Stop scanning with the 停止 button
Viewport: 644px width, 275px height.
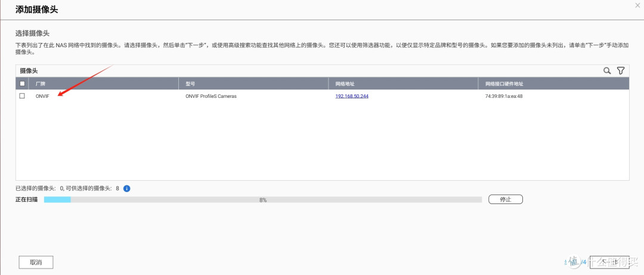tap(506, 199)
